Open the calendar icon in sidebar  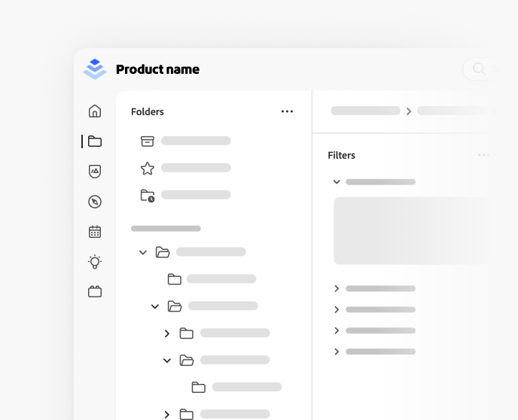tap(95, 232)
